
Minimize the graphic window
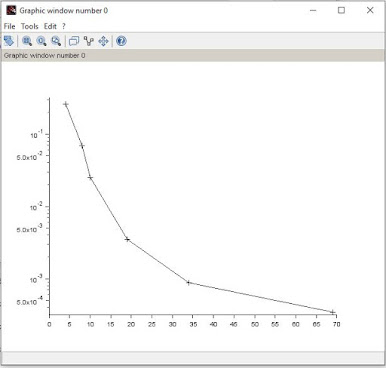coord(313,10)
